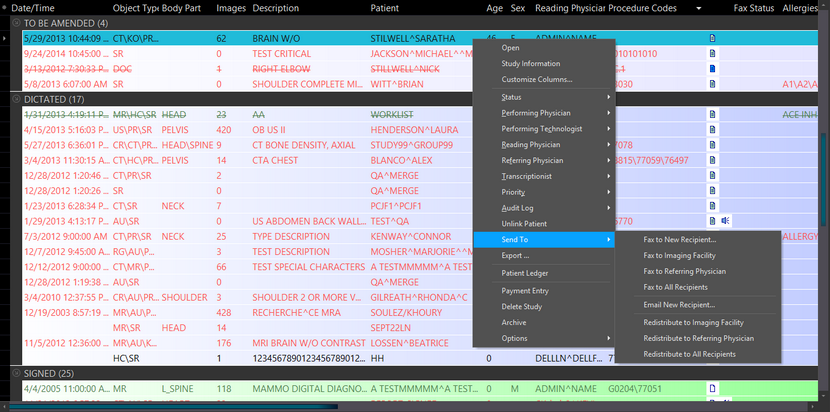Click audio speaker icon in TEST^QA row

point(726,221)
